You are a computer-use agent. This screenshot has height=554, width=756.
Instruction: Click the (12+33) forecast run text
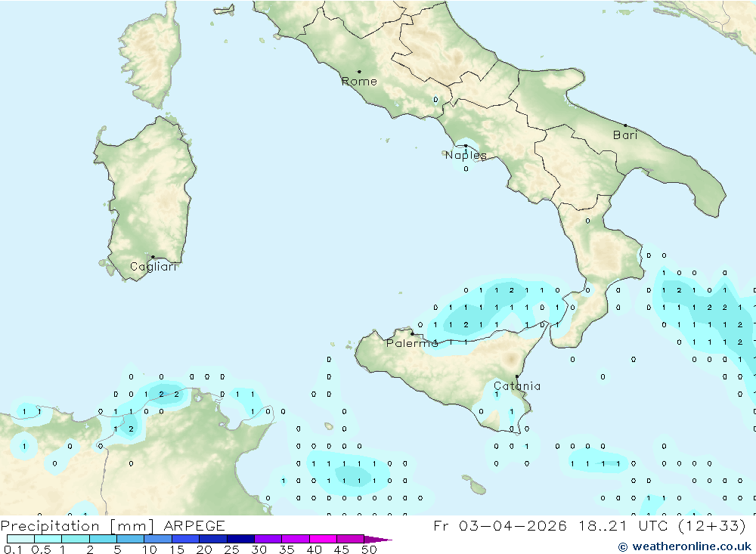711,525
